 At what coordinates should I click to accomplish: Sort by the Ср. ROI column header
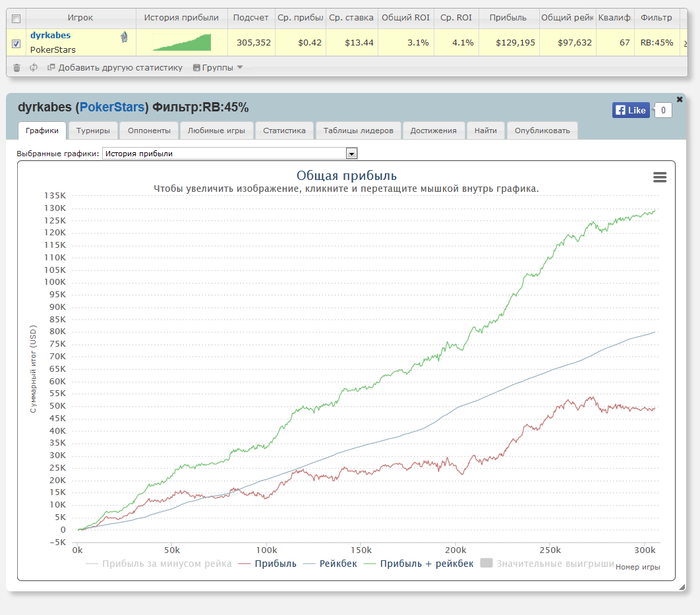456,18
